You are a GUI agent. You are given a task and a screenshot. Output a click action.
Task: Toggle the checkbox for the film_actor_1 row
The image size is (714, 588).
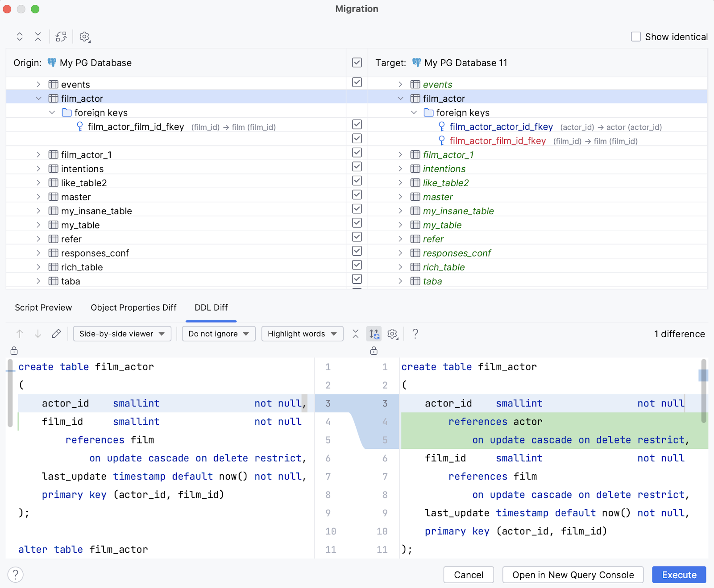click(357, 153)
